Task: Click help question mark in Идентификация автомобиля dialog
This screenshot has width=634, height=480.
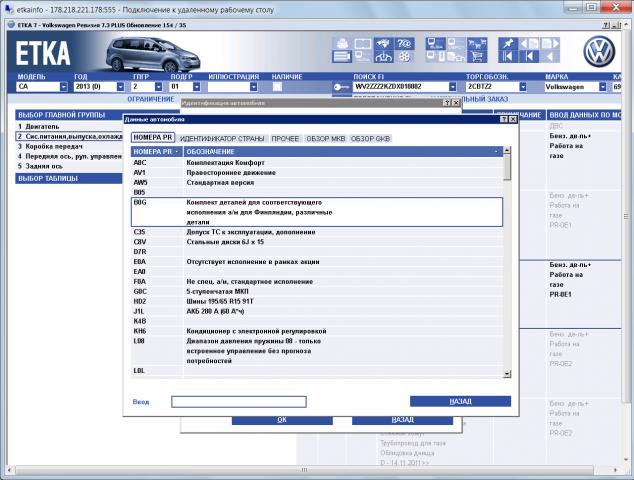Action: click(447, 103)
